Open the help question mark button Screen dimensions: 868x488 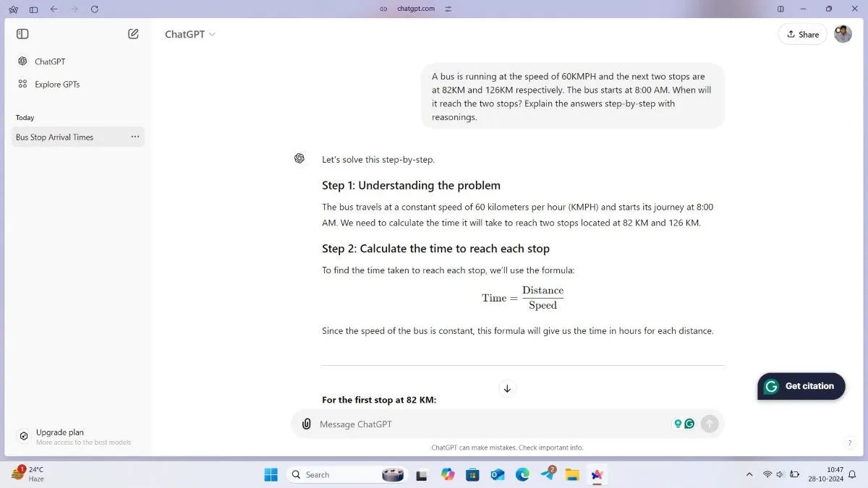[x=850, y=443]
